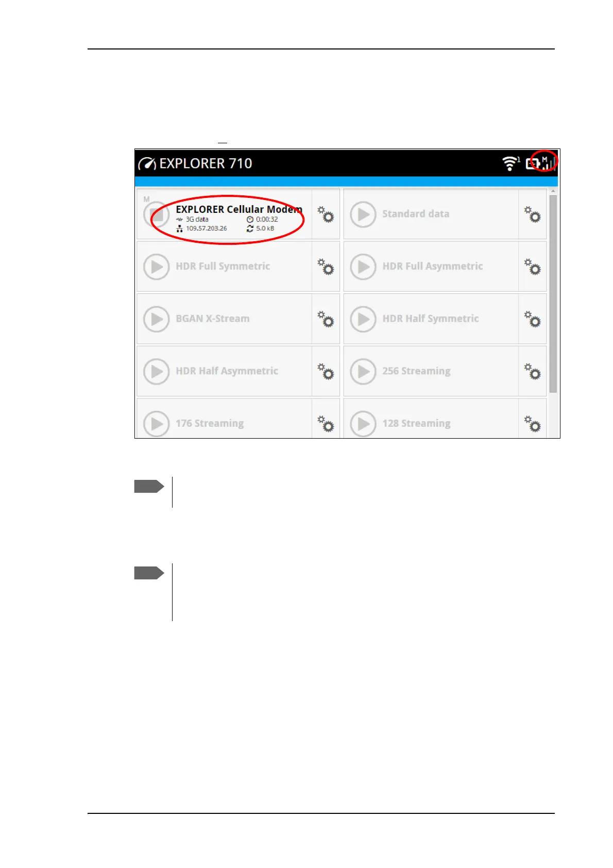Open settings gear for 256 Streaming
This screenshot has width=613, height=868.
(x=532, y=371)
